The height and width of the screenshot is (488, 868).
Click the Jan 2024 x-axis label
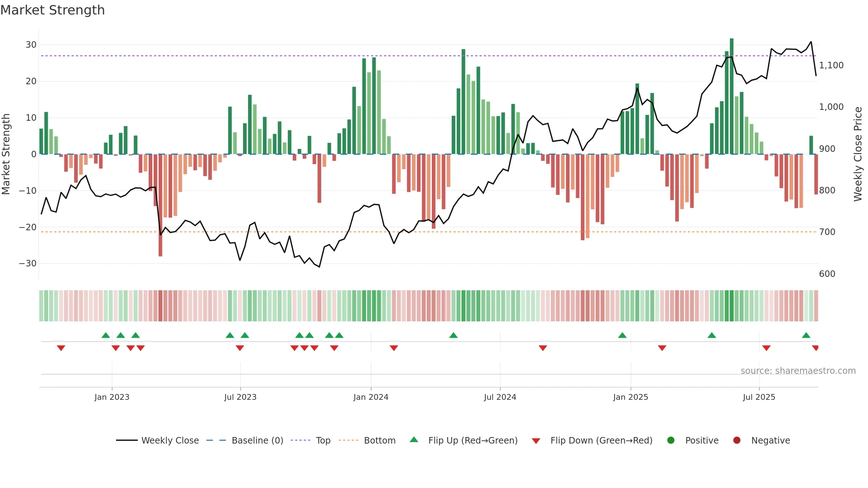(x=371, y=397)
